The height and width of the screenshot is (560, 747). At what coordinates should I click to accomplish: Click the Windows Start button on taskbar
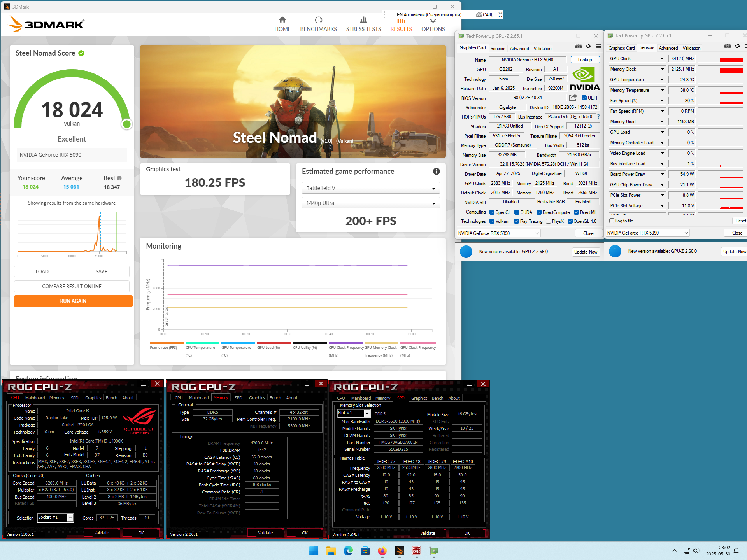click(x=314, y=551)
